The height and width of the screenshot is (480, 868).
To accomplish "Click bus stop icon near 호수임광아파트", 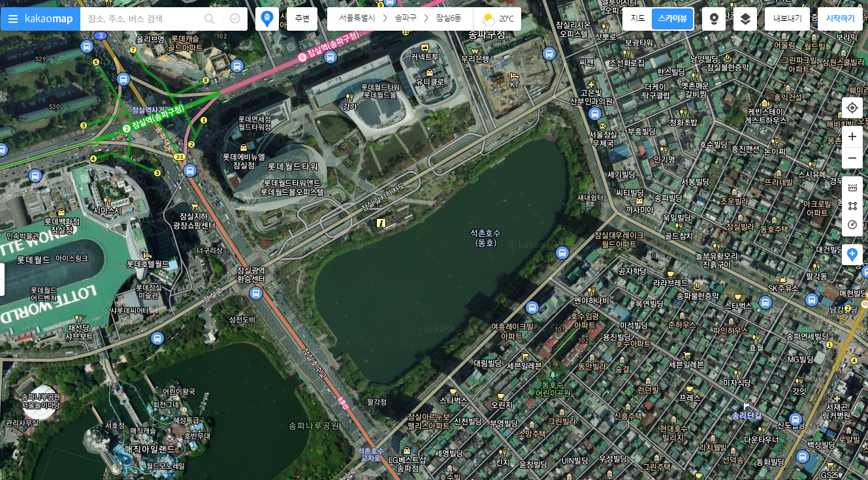I will tap(532, 307).
